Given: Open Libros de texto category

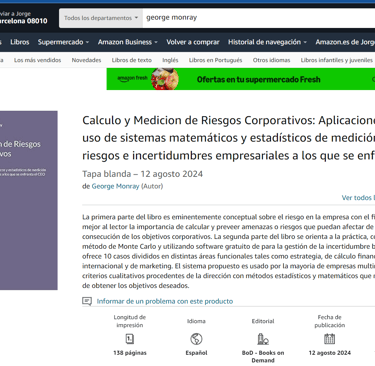Looking at the screenshot, I should click(x=132, y=60).
